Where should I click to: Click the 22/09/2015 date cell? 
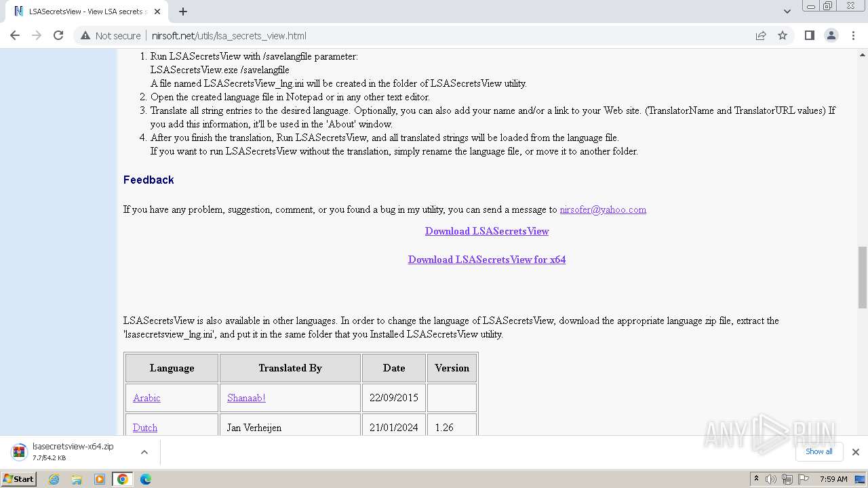pos(394,398)
